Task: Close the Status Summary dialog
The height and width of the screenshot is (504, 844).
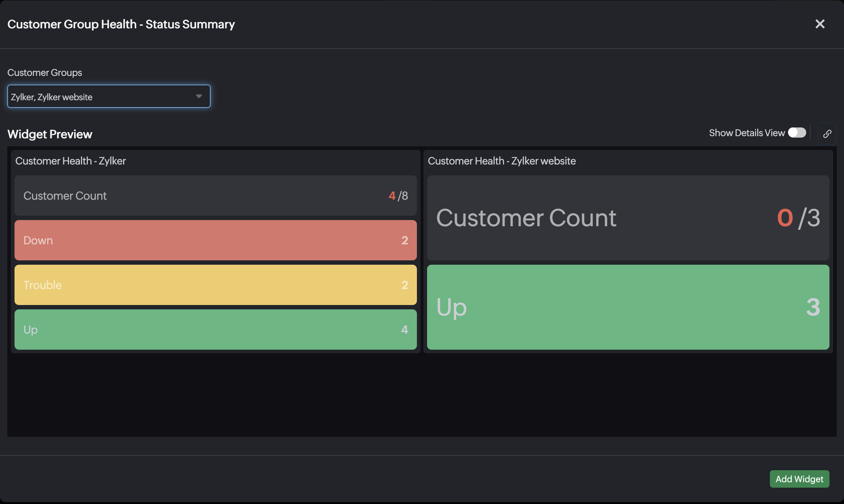Action: 820,24
